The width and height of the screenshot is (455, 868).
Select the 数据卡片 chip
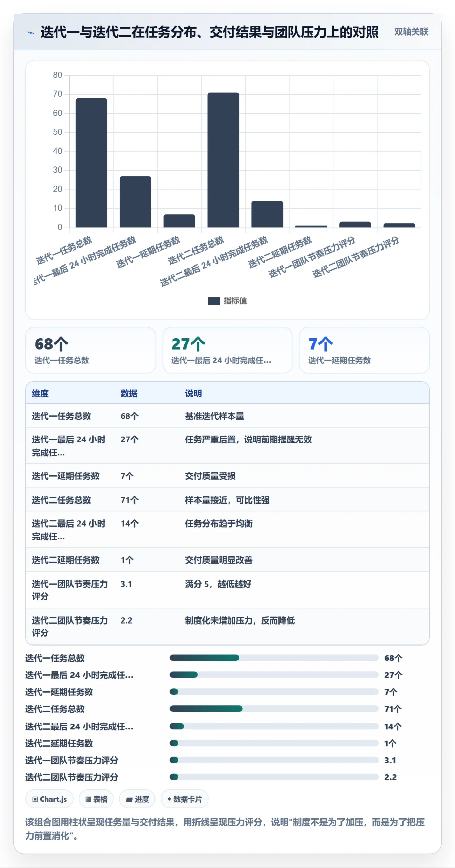185,799
